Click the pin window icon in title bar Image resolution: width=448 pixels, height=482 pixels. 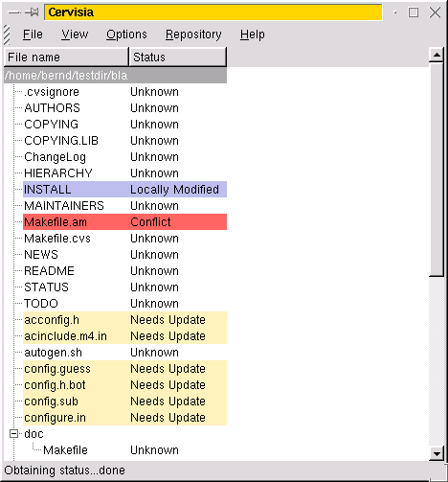(x=32, y=12)
